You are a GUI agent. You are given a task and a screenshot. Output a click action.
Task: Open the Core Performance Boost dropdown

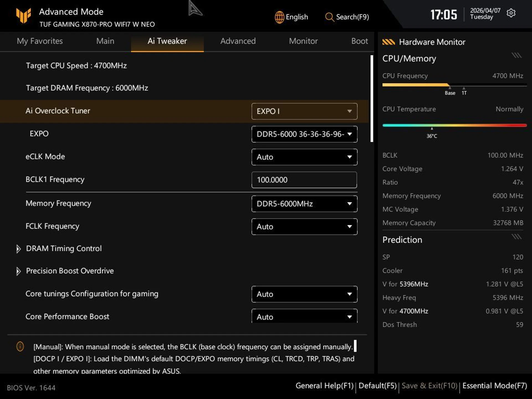pos(304,316)
